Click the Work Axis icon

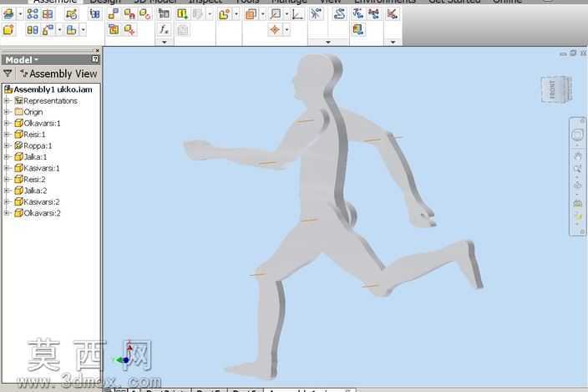(x=276, y=14)
